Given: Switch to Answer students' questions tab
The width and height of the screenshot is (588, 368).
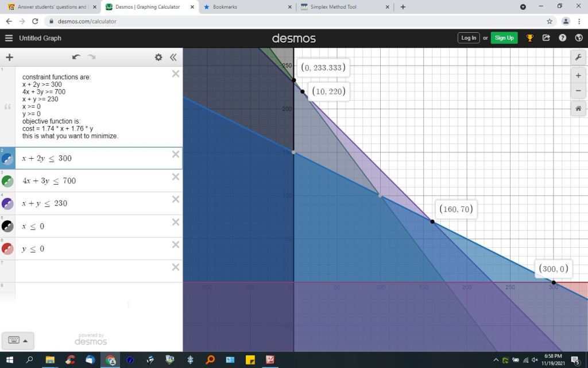Looking at the screenshot, I should click(x=52, y=7).
